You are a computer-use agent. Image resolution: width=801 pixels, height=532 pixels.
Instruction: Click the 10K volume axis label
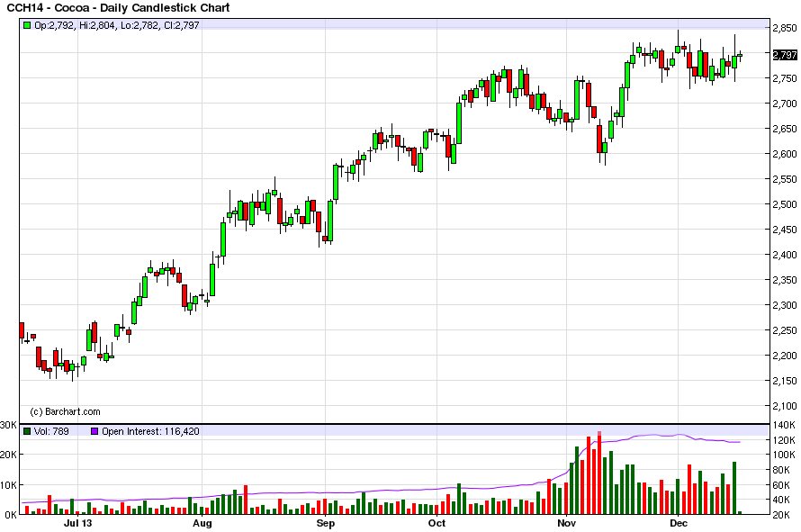(x=9, y=485)
